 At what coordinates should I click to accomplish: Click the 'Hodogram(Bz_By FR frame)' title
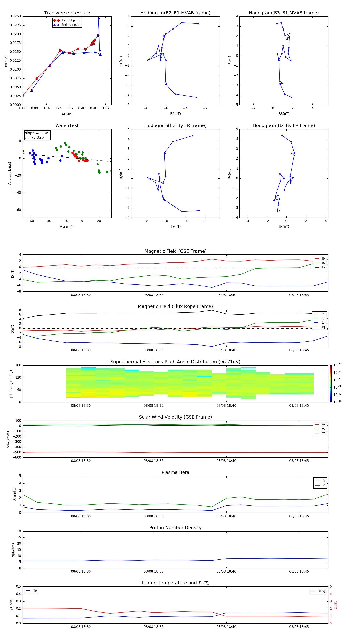click(175, 125)
